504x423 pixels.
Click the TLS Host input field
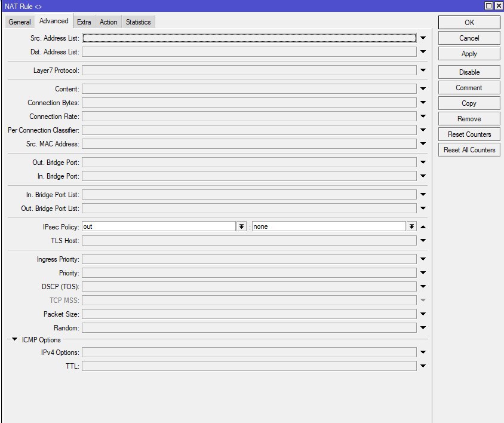click(249, 240)
